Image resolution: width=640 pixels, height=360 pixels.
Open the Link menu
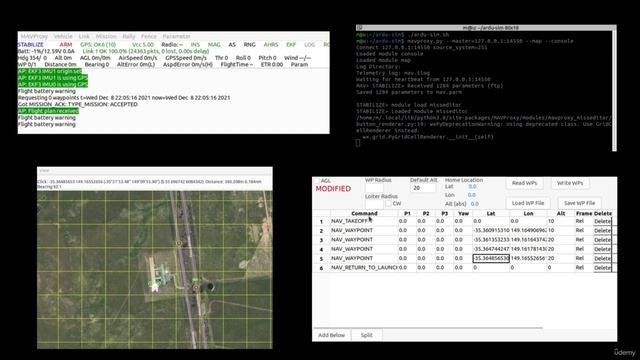tap(84, 36)
